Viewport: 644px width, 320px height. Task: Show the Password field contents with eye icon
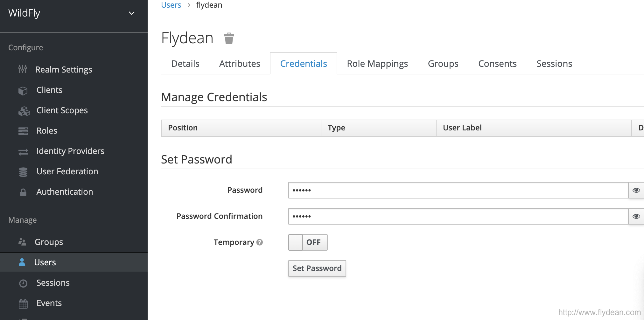(x=636, y=190)
